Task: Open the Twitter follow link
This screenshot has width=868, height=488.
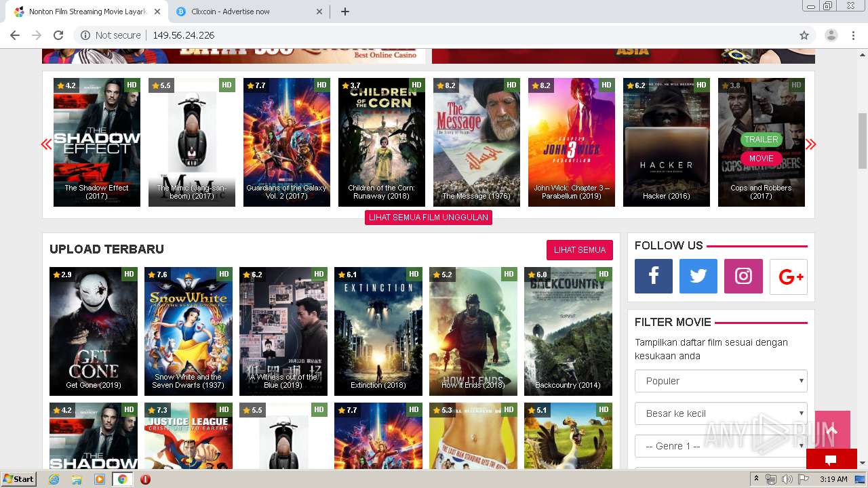Action: pyautogui.click(x=698, y=276)
